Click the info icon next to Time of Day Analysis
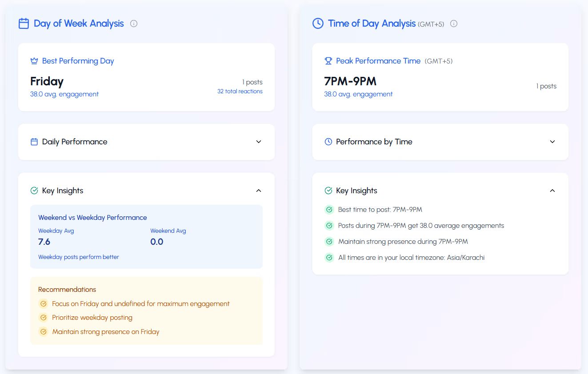 pyautogui.click(x=454, y=24)
